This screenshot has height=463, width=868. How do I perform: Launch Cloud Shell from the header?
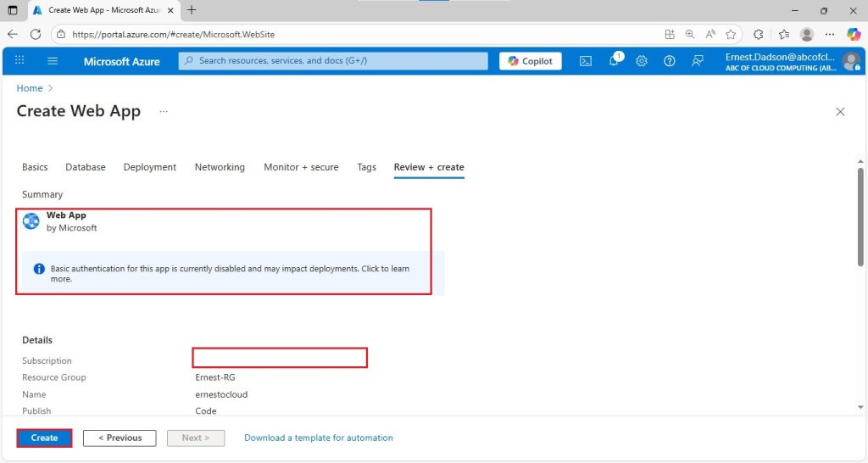coord(586,61)
